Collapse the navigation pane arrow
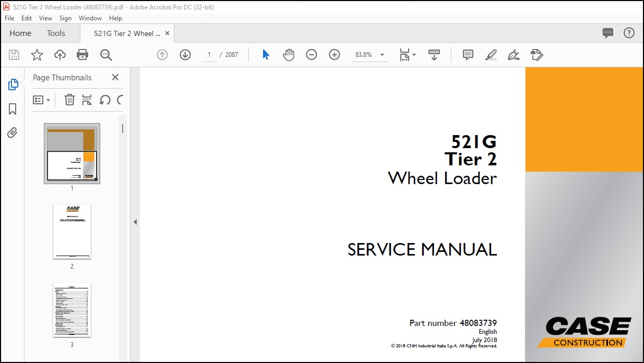Screen dimensions: 644x363 pos(135,222)
